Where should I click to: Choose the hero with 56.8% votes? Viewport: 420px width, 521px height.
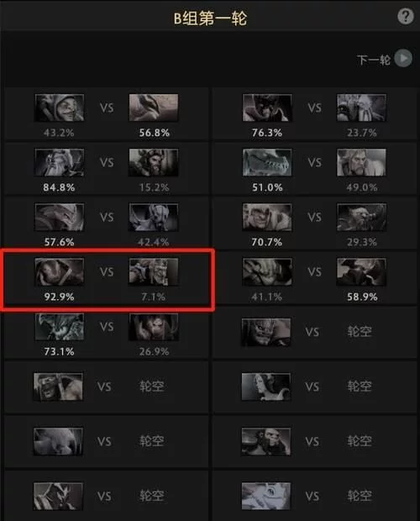click(x=154, y=108)
